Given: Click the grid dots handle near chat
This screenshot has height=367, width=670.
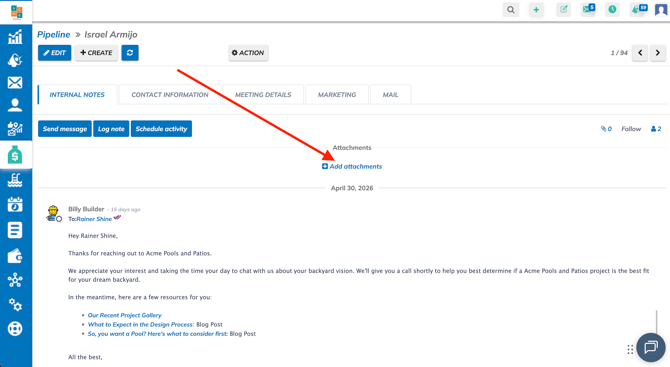Looking at the screenshot, I should tap(630, 349).
